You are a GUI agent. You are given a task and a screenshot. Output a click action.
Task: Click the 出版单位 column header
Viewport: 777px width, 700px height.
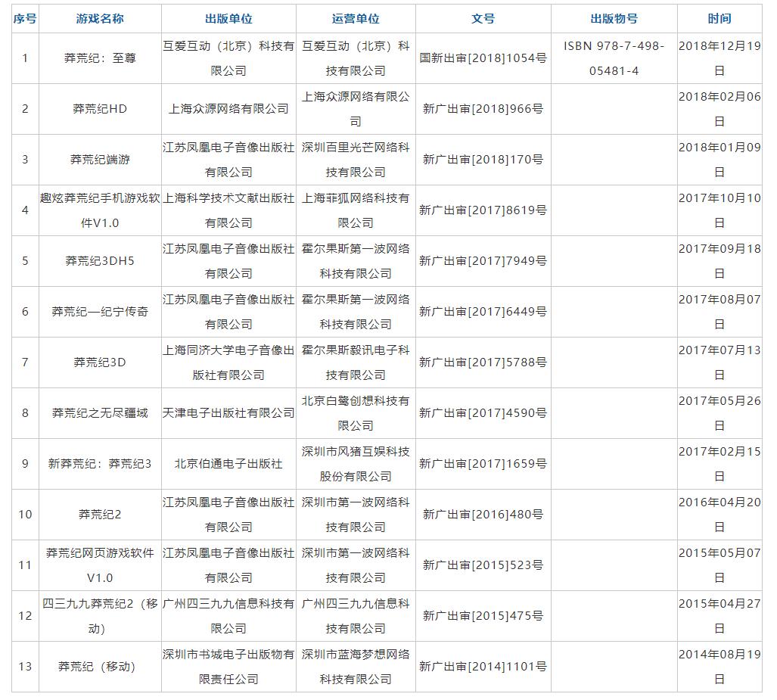[x=228, y=19]
